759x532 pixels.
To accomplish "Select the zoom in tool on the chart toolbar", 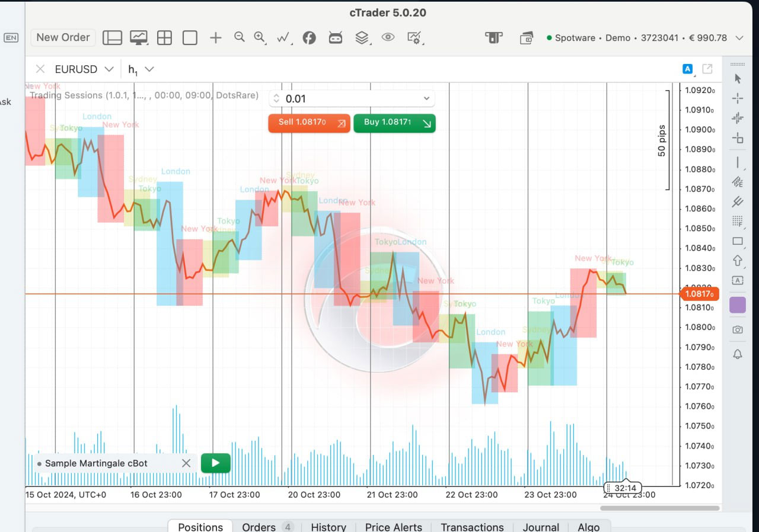I will coord(260,37).
